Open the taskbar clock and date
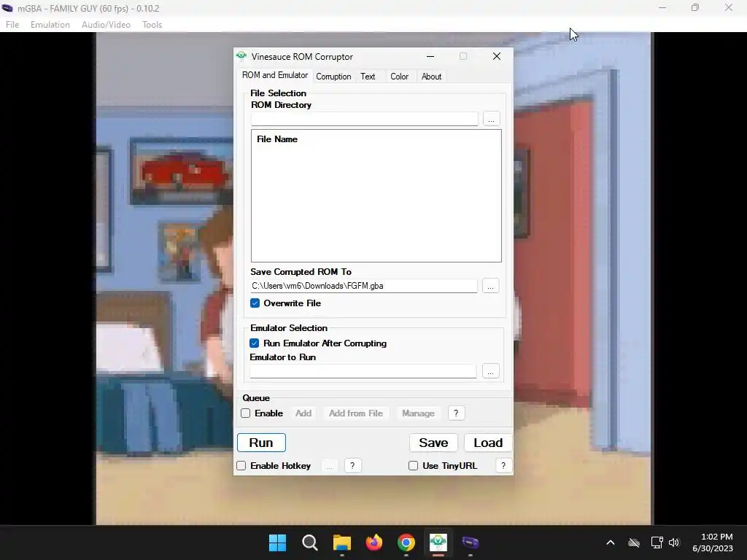The width and height of the screenshot is (747, 560). click(713, 542)
